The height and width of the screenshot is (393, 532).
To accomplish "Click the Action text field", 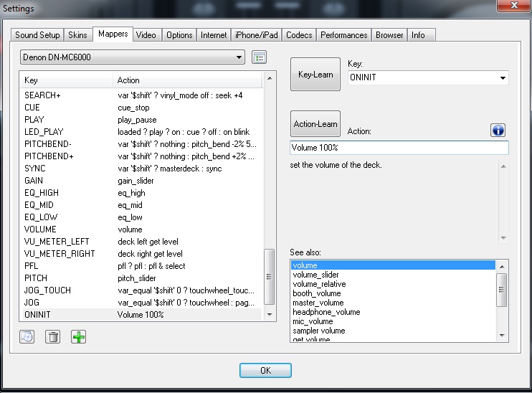I will (x=399, y=147).
